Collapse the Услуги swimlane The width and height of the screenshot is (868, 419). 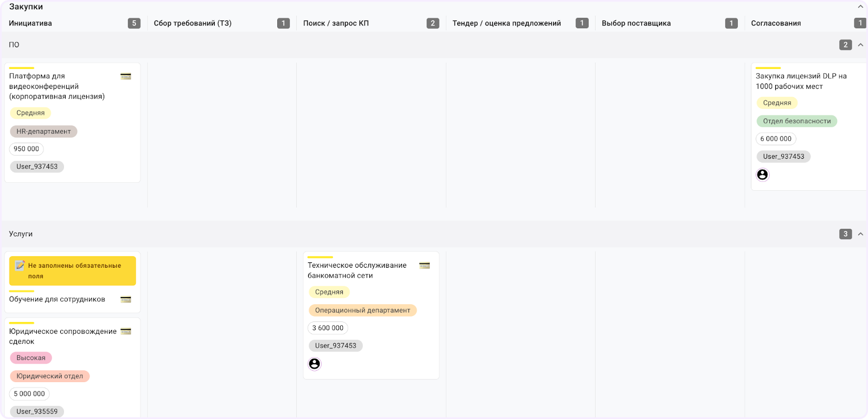pyautogui.click(x=860, y=234)
